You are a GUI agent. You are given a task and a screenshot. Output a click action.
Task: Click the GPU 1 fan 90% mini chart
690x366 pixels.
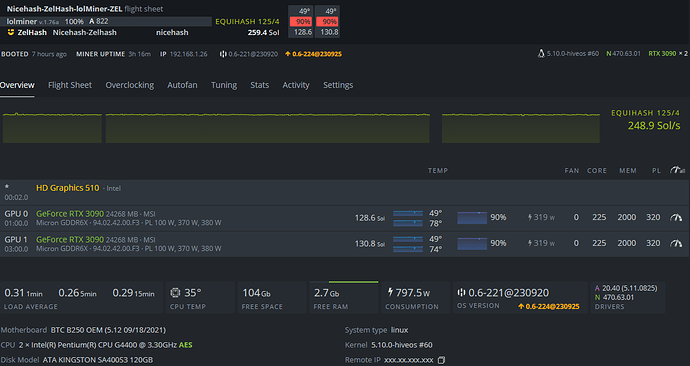pyautogui.click(x=472, y=244)
